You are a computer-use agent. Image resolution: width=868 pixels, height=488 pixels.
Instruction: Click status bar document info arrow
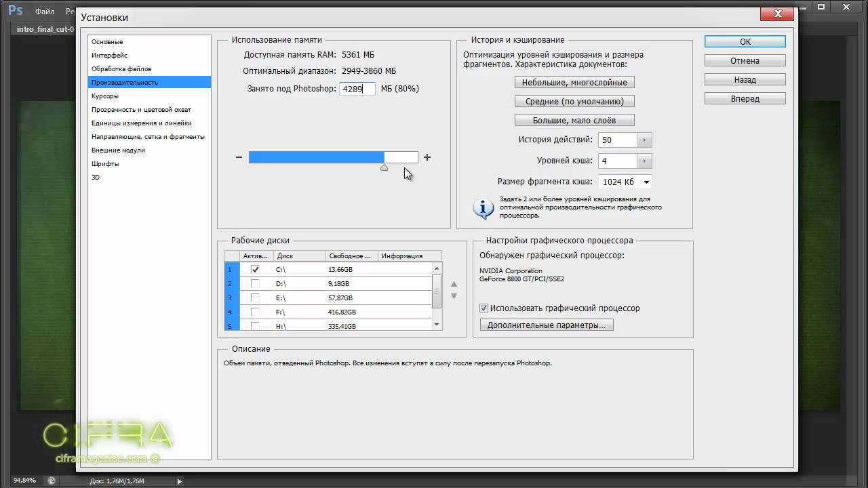[180, 481]
